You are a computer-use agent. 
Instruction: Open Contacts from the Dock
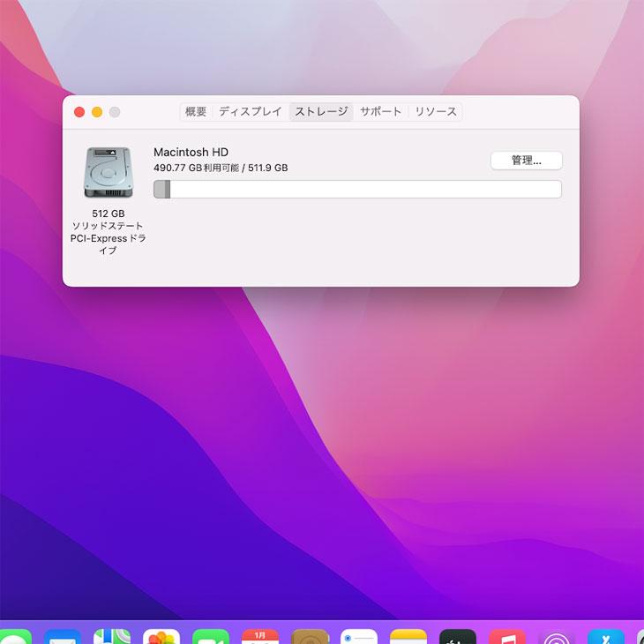310,636
